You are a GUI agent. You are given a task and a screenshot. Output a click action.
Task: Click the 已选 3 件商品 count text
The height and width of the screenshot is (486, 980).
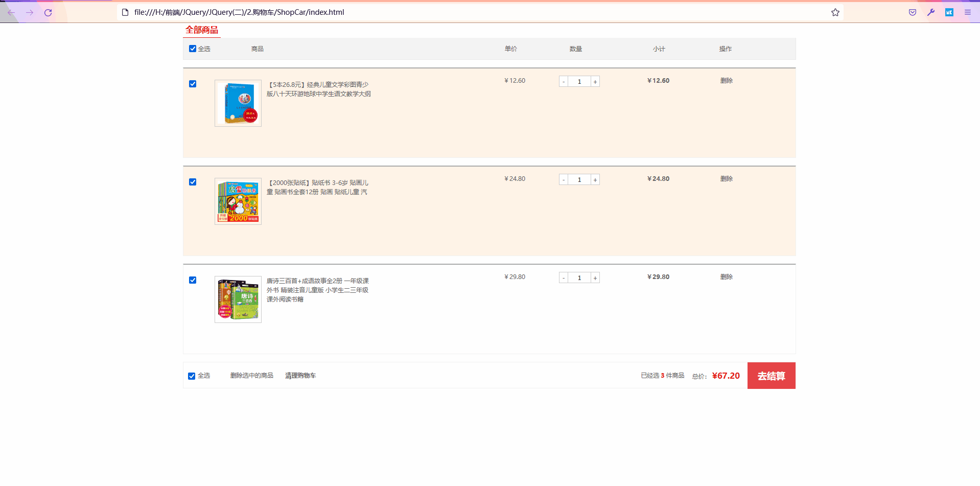663,376
